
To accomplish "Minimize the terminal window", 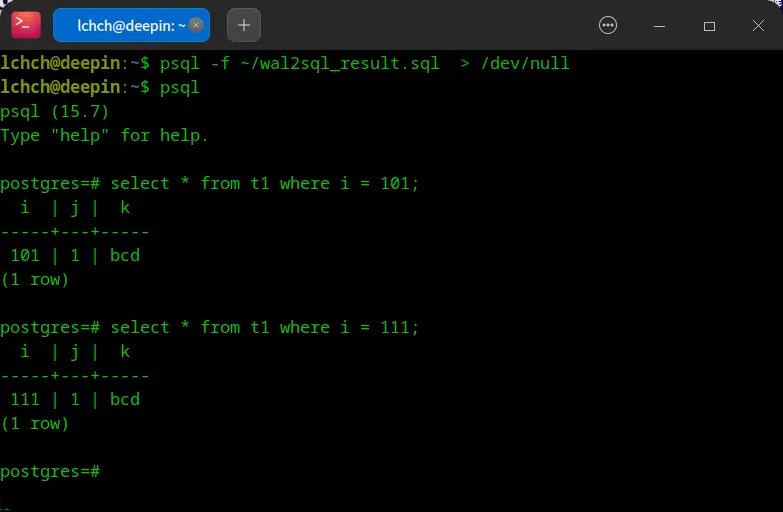I will pos(659,25).
